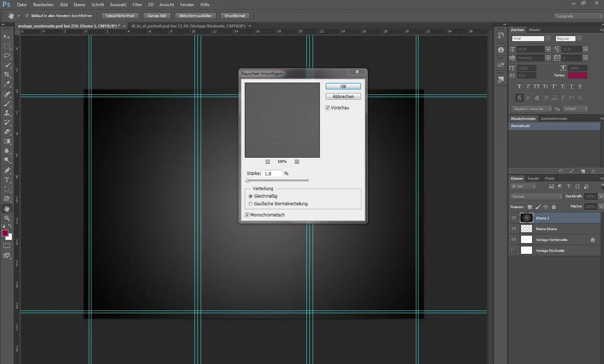The height and width of the screenshot is (364, 604).
Task: Select the Zoom tool
Action: (7, 218)
